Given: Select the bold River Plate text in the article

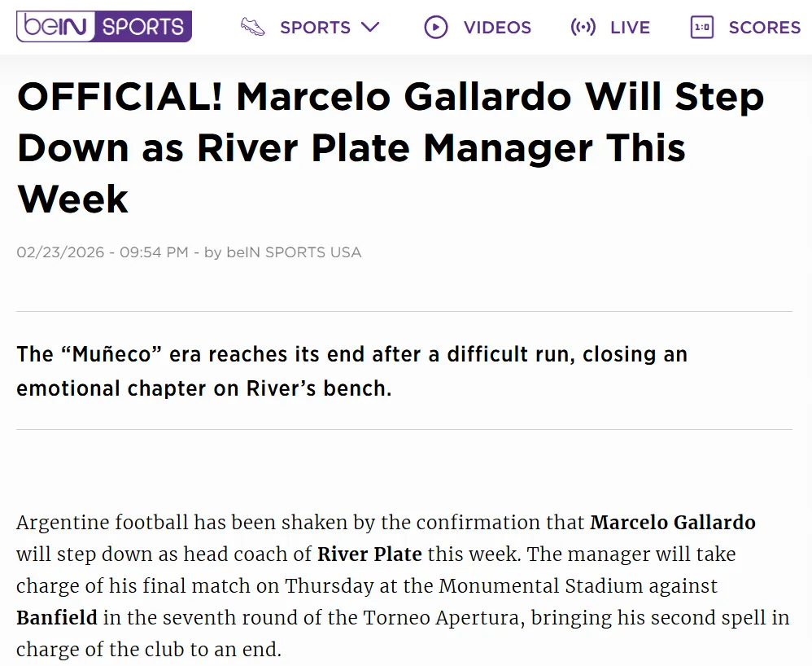Looking at the screenshot, I should pos(369,554).
